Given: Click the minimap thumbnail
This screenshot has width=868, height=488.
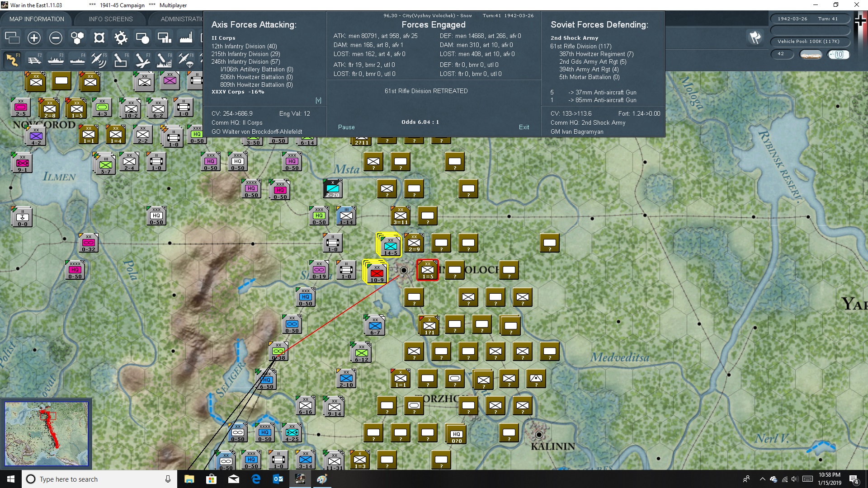Looking at the screenshot, I should coord(46,434).
